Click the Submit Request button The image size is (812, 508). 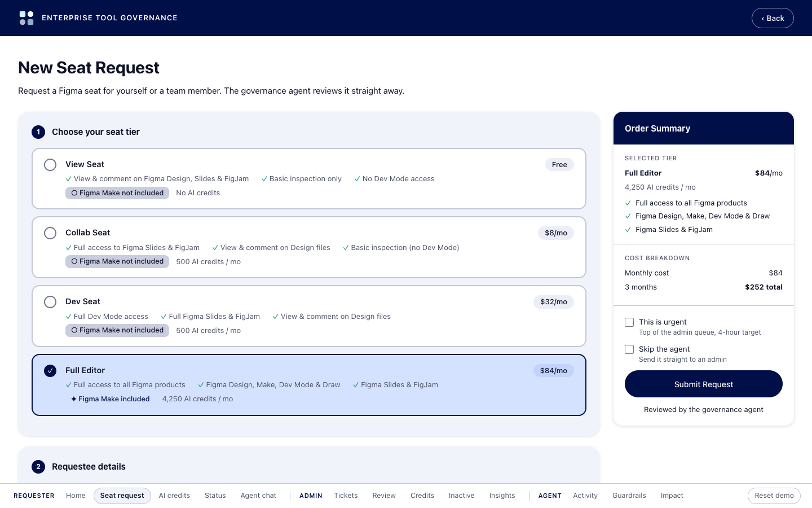pos(704,384)
